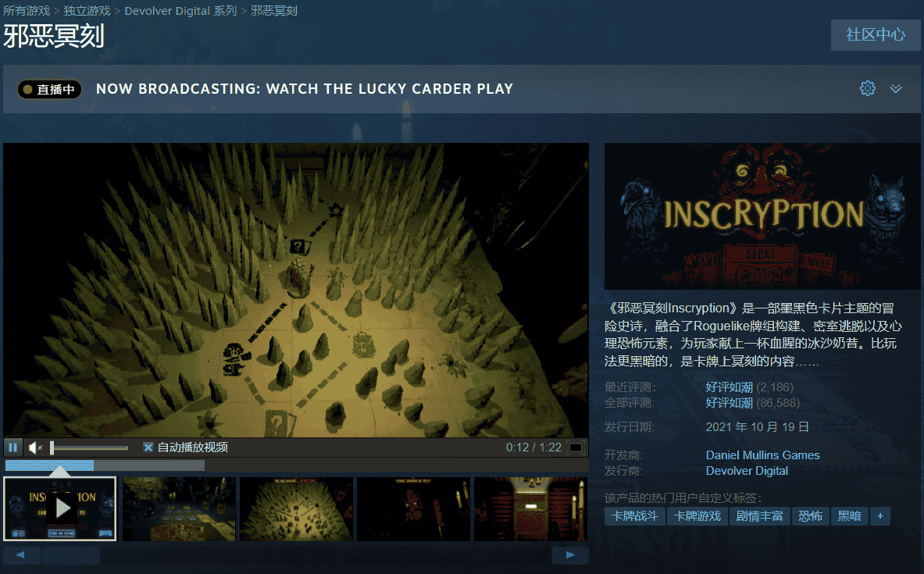Go to 所有游戏 breadcrumb
Screen dimensions: 924x574
click(27, 11)
